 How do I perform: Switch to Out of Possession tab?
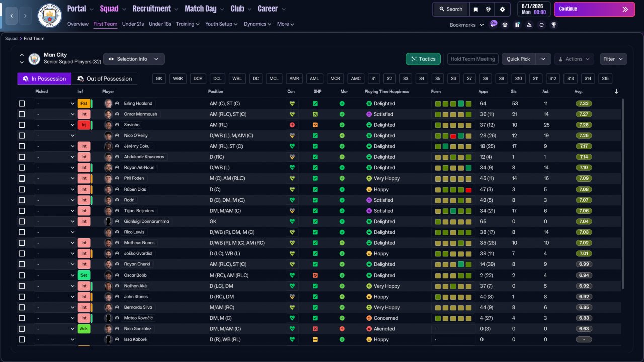[105, 79]
